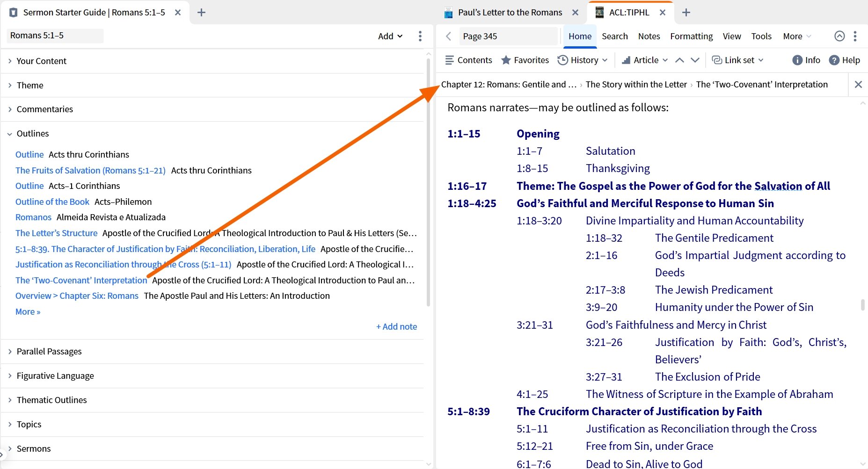View resource Info

pyautogui.click(x=806, y=60)
